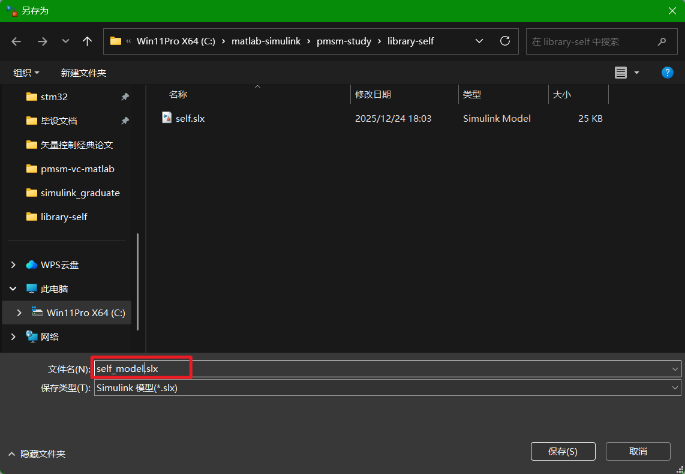Go back using the left arrow

click(x=16, y=42)
